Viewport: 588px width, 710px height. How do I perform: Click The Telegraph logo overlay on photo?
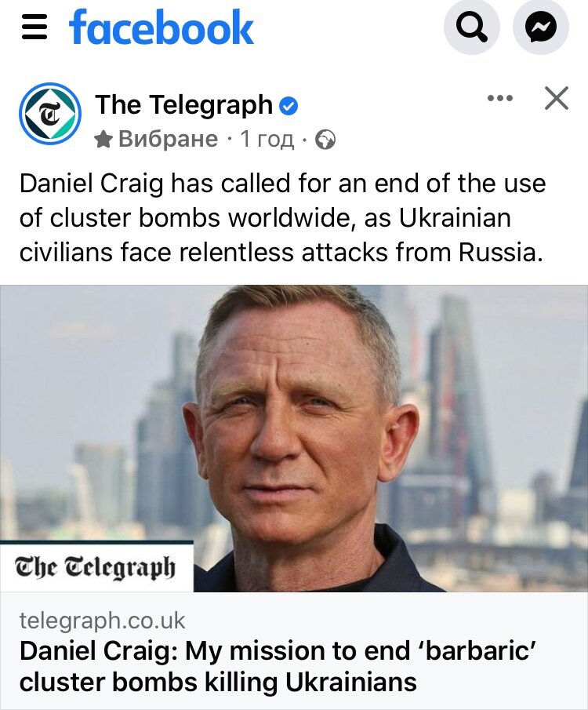(x=96, y=567)
